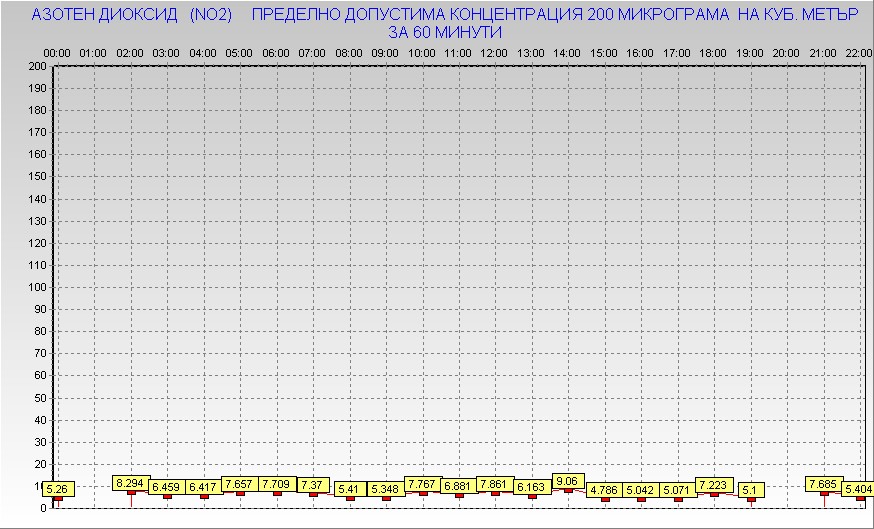The width and height of the screenshot is (874, 529).
Task: Click the 200 value on Y axis
Action: 38,66
